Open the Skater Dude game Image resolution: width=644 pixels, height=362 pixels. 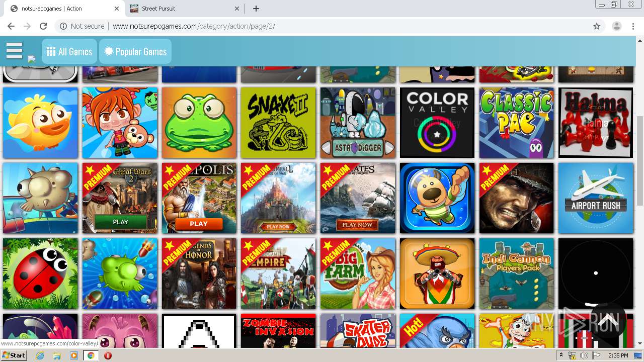point(358,331)
